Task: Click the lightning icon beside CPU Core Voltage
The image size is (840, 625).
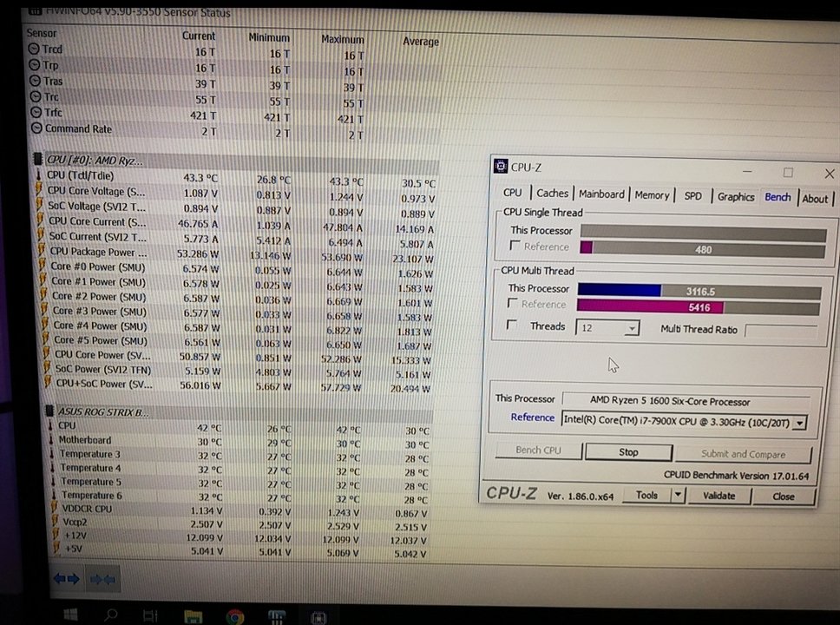Action: coord(39,190)
